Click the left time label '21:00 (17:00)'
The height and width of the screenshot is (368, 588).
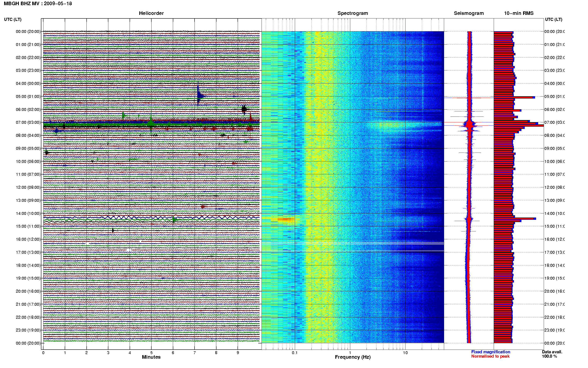point(28,304)
